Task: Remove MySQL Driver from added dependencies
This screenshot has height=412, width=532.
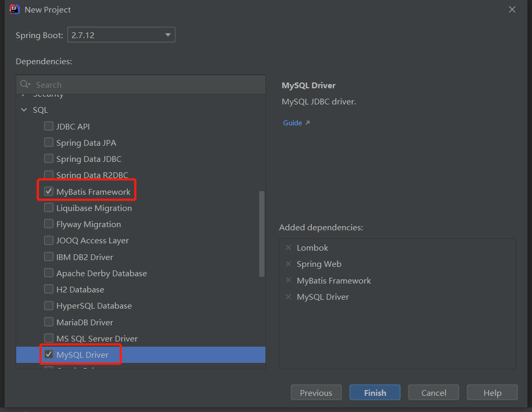Action: [x=288, y=297]
